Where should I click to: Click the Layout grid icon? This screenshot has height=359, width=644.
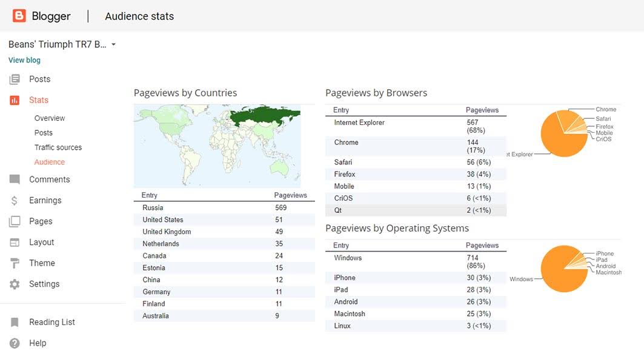click(x=15, y=242)
